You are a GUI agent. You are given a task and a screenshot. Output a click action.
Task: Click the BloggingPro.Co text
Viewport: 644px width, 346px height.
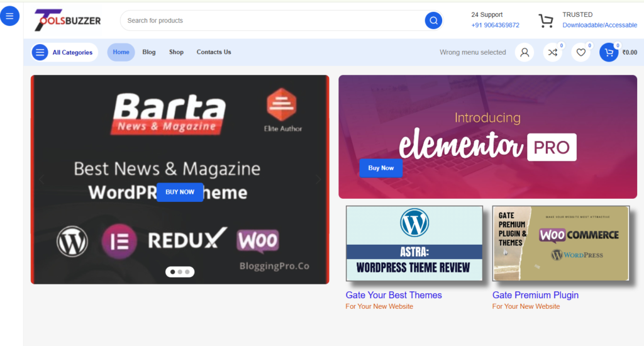(x=274, y=266)
